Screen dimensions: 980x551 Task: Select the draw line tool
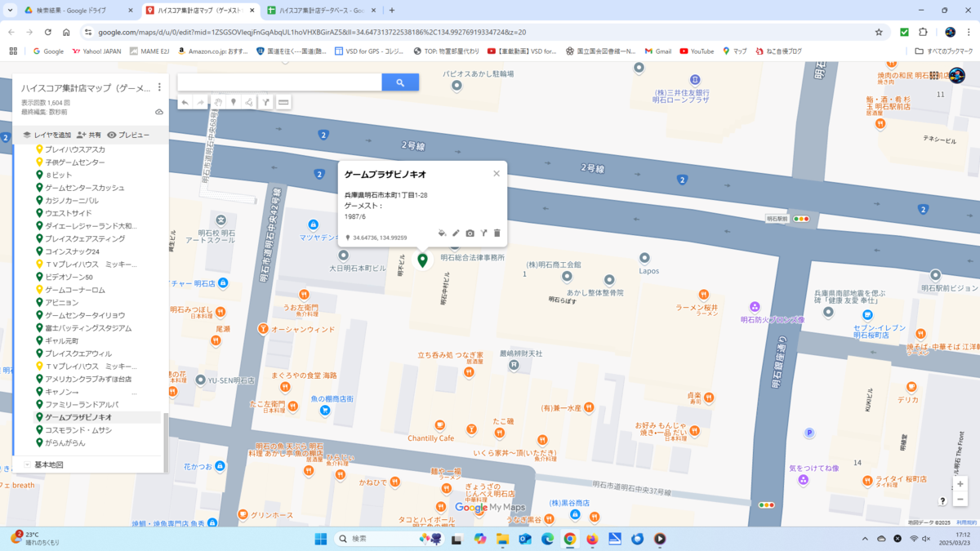click(x=249, y=102)
